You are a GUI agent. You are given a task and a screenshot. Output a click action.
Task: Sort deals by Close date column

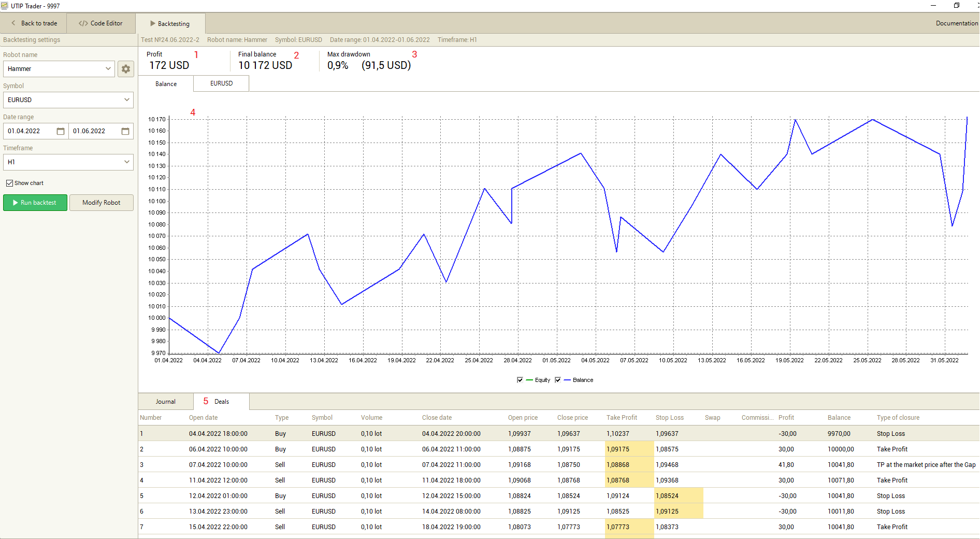[437, 418]
